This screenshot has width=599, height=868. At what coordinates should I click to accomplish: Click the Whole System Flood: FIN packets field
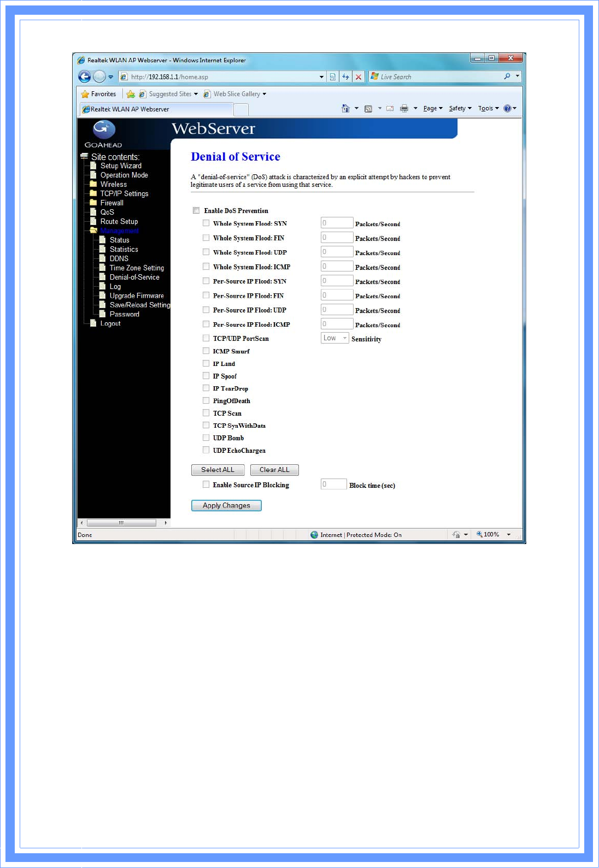pyautogui.click(x=337, y=237)
